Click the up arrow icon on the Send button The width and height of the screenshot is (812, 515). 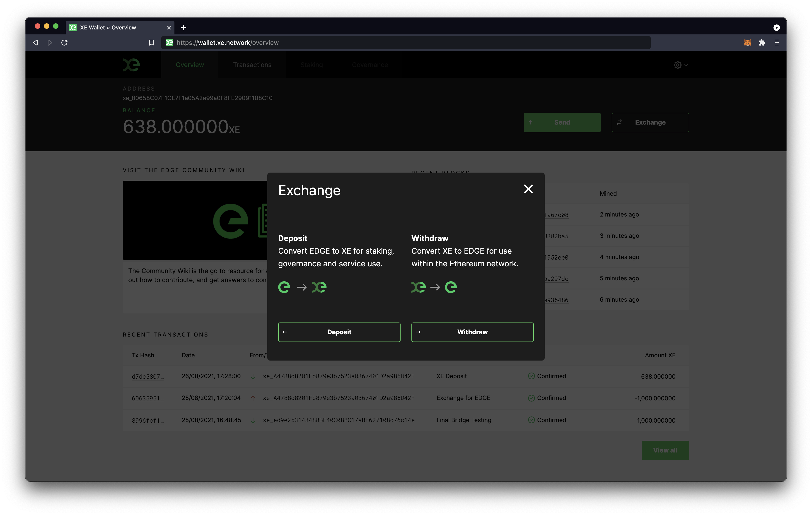(531, 122)
